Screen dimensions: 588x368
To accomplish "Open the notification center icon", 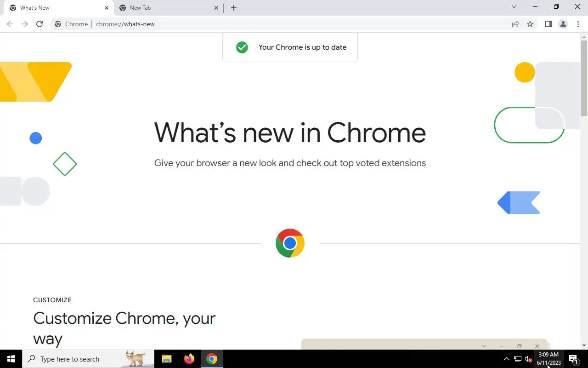I will tap(573, 359).
